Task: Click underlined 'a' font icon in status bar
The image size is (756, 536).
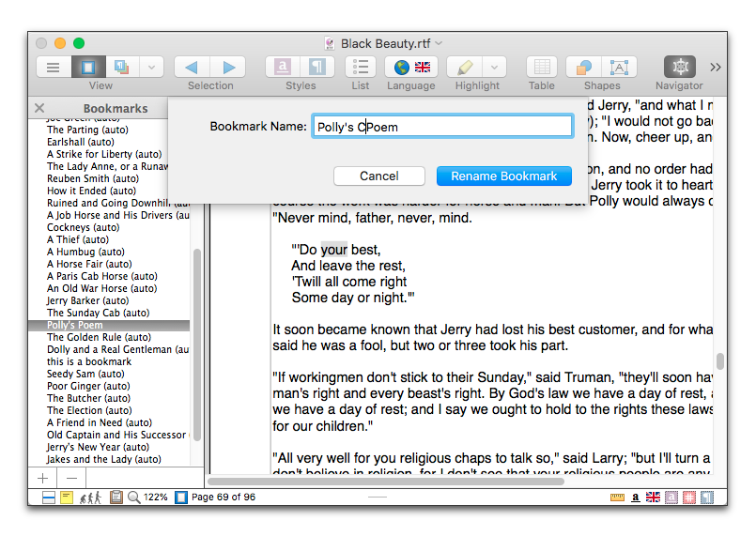Action: (x=636, y=497)
